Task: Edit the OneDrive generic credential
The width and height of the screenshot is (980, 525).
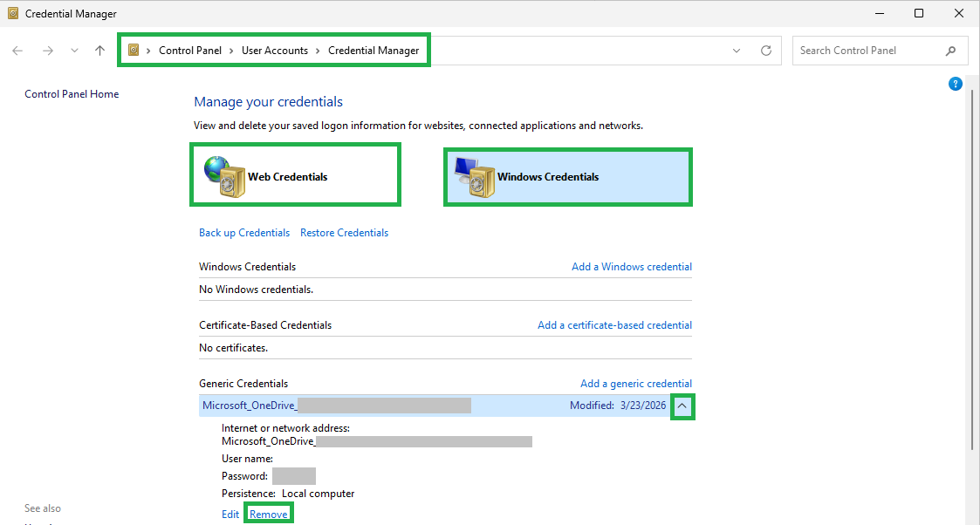Action: click(x=230, y=514)
